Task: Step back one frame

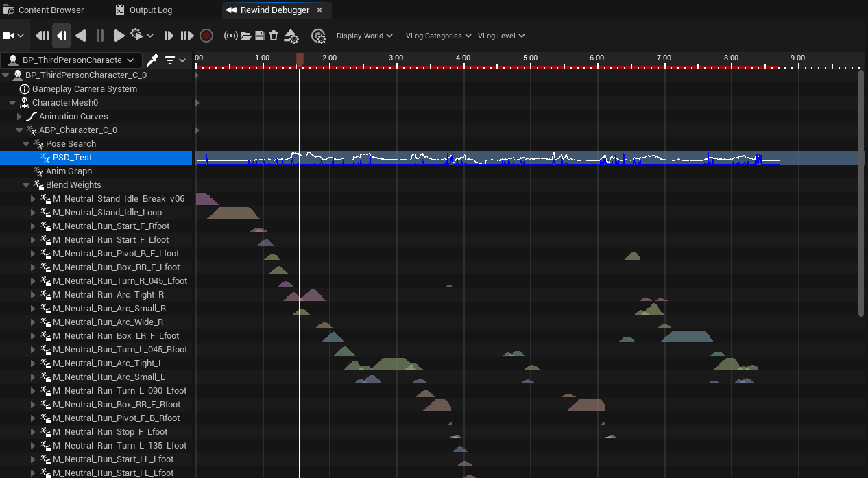Action: click(62, 36)
